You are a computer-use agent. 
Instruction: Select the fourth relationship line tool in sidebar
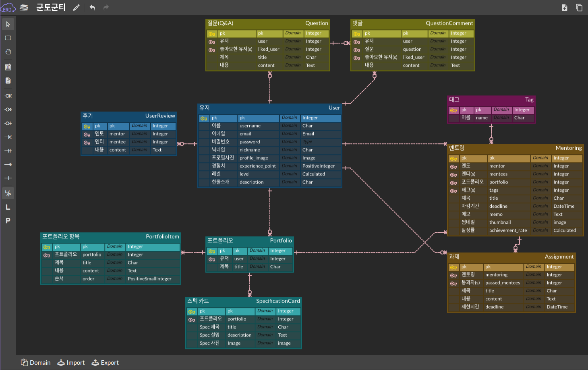(8, 137)
